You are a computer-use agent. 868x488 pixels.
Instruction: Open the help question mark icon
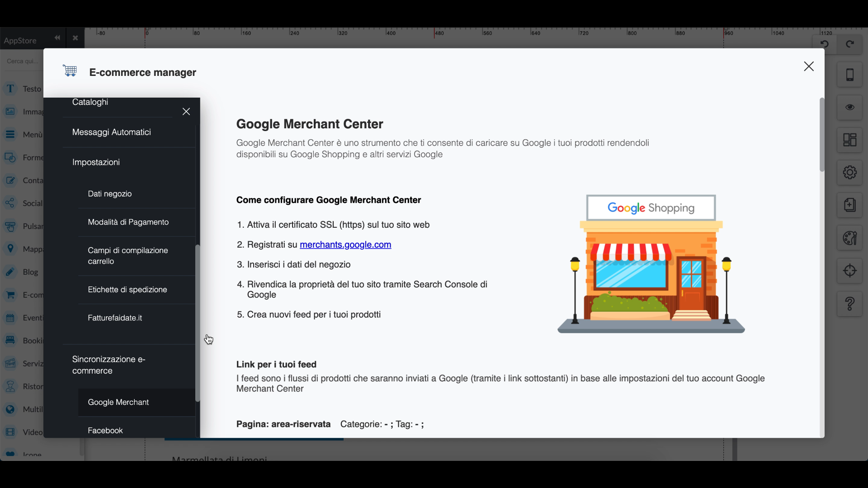pos(849,304)
